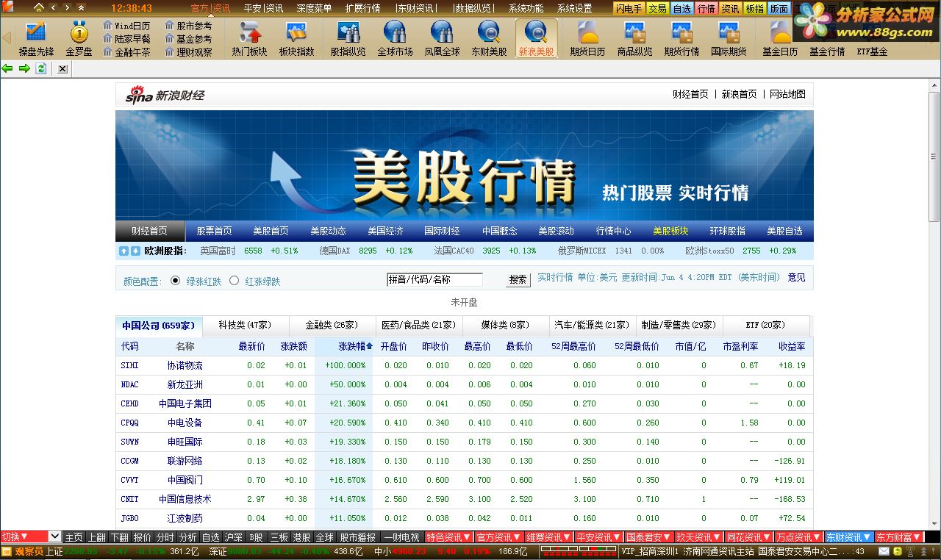The height and width of the screenshot is (560, 941).
Task: Refresh the embedded browser page
Action: [41, 68]
